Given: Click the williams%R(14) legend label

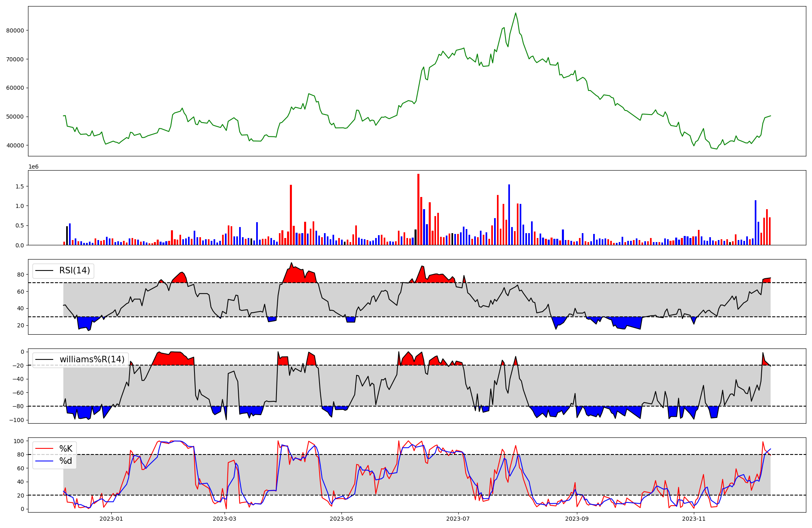Looking at the screenshot, I should click(x=92, y=359).
